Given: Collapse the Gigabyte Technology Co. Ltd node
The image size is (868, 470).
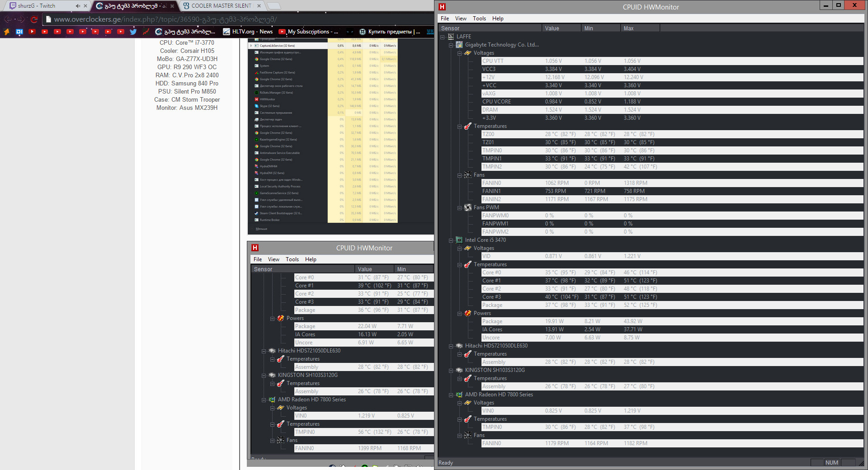Looking at the screenshot, I should tap(451, 45).
